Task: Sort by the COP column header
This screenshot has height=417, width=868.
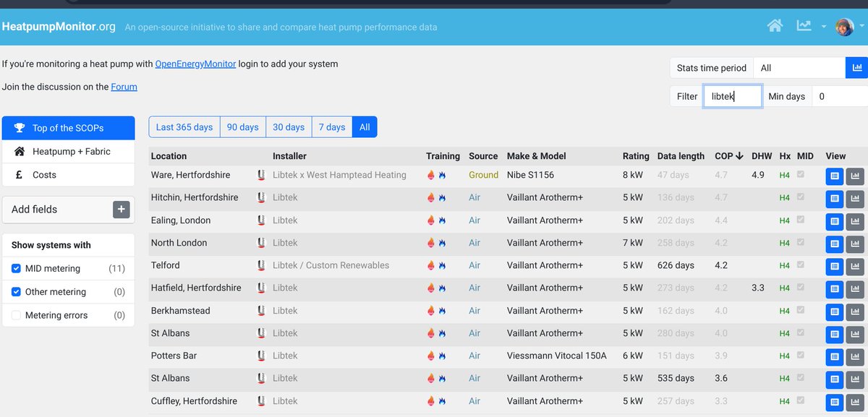Action: click(728, 156)
